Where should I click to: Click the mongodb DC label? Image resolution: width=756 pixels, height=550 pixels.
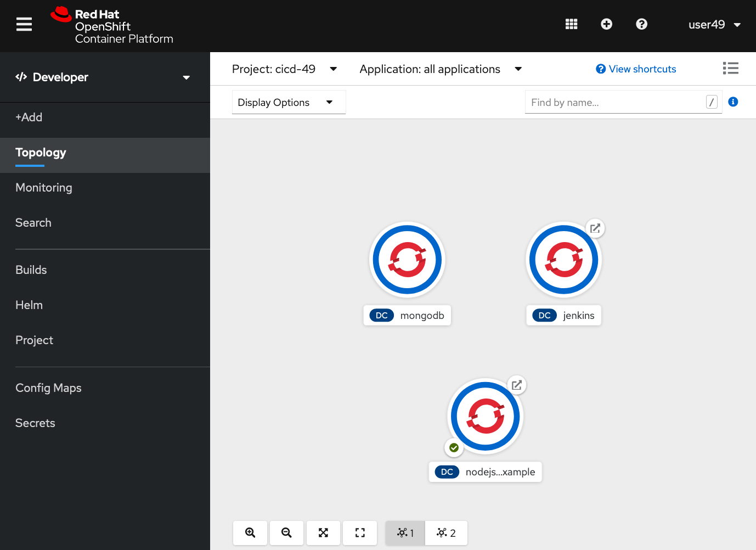(x=407, y=316)
